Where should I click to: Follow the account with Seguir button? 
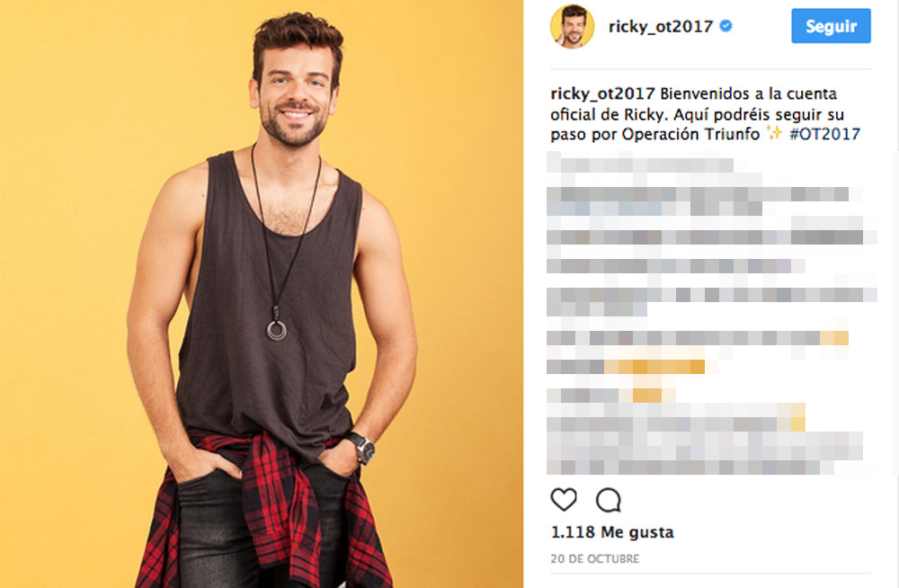[x=831, y=26]
